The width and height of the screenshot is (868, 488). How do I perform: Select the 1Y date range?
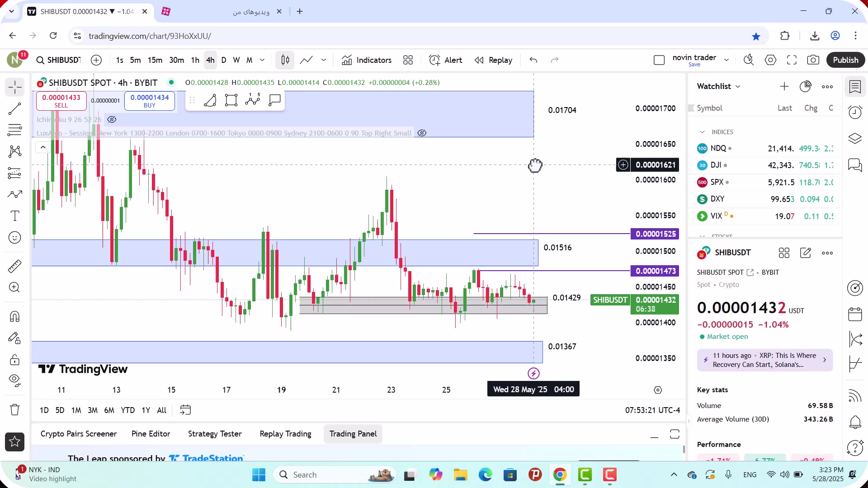click(x=146, y=410)
